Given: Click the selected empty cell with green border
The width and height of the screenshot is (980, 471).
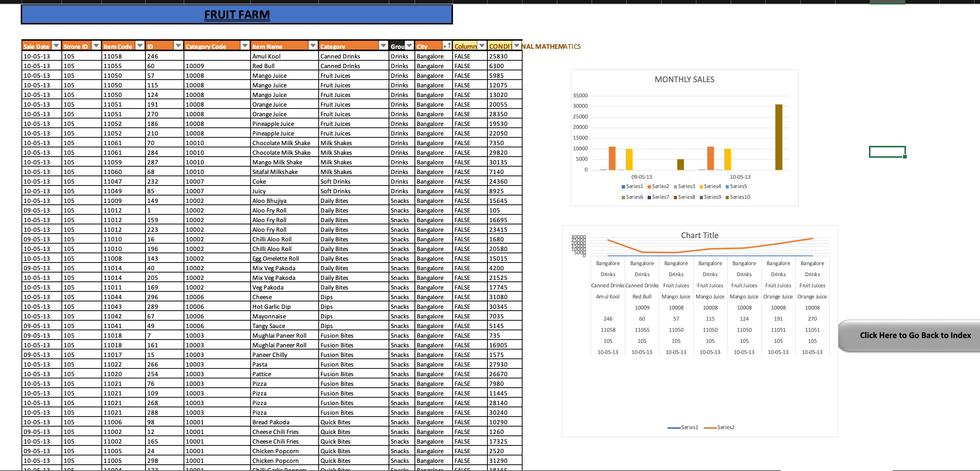Looking at the screenshot, I should 887,151.
